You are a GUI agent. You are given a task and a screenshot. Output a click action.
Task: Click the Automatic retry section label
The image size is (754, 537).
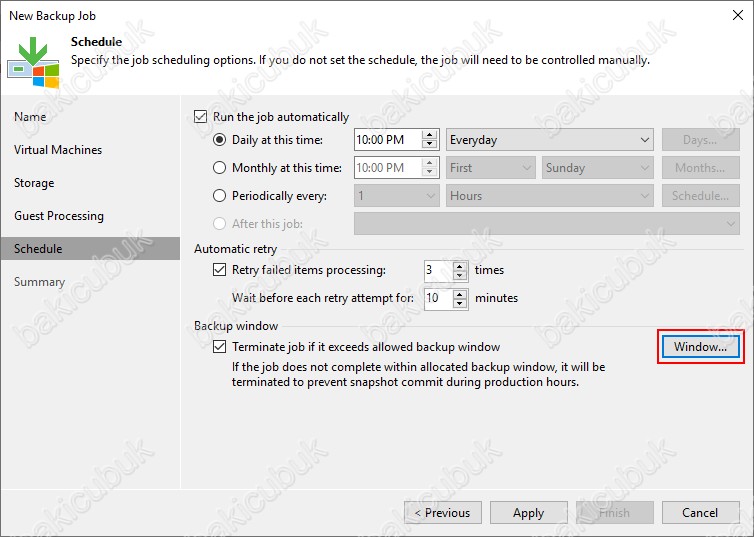point(236,249)
